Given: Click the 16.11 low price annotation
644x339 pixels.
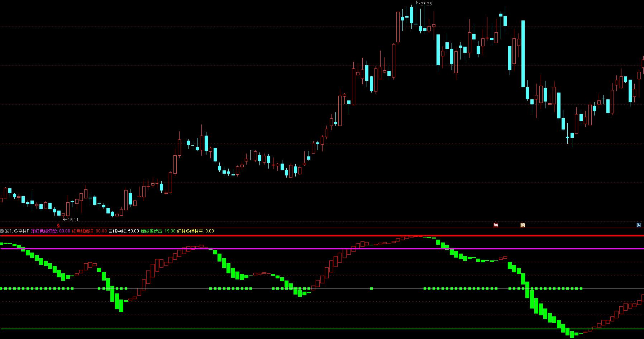Looking at the screenshot, I should click(x=73, y=220).
